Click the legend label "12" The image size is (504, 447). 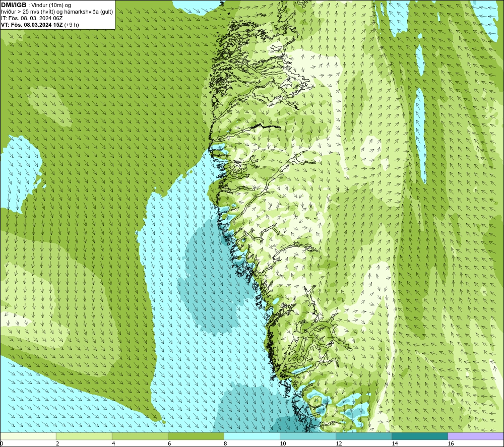[x=339, y=444]
